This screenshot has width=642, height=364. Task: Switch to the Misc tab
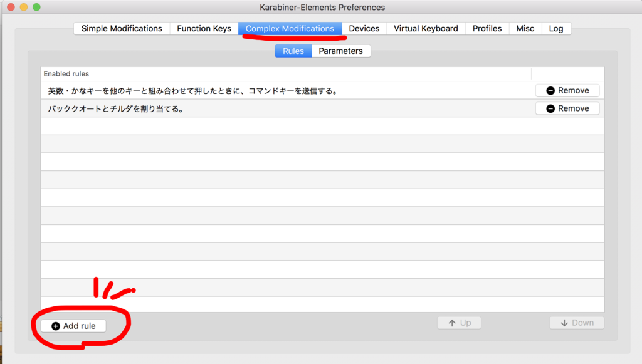[525, 29]
